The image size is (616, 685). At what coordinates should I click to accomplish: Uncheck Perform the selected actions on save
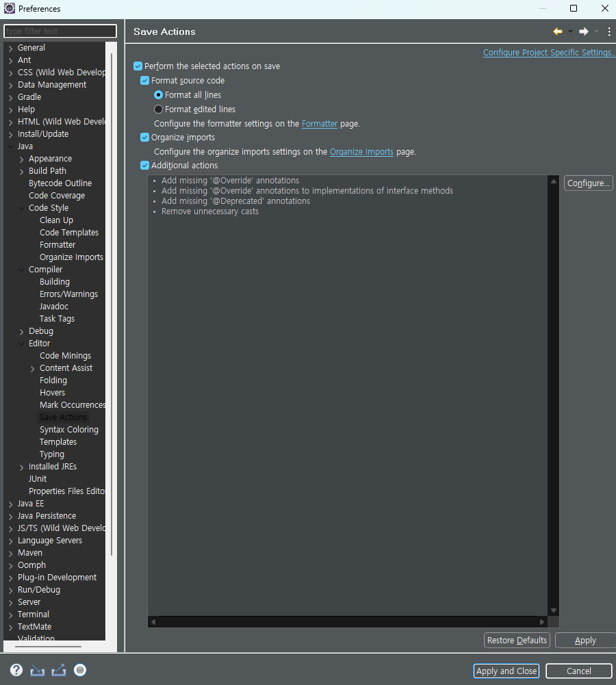click(138, 66)
